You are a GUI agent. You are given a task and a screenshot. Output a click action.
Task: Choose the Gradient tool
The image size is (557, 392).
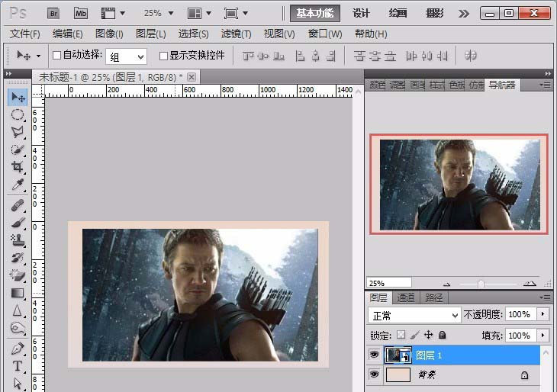18,293
